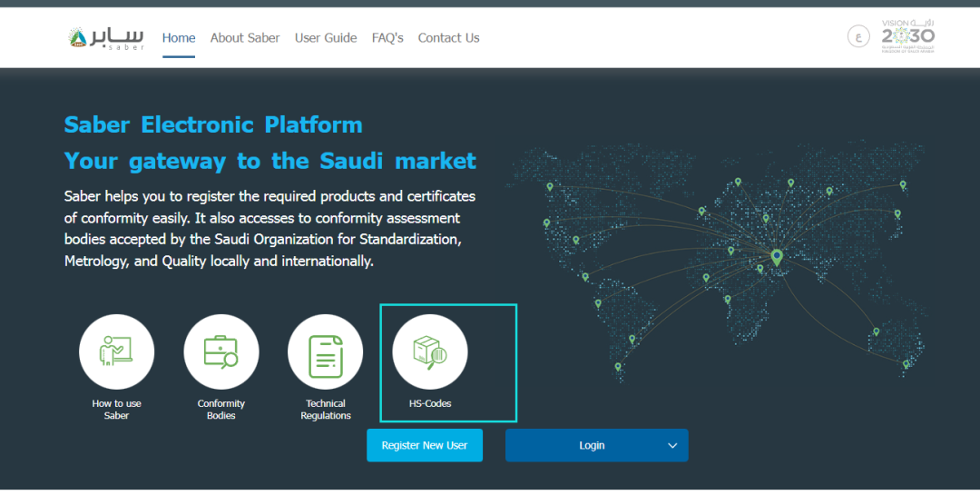This screenshot has width=980, height=495.
Task: Click the large Saudi Arabia map pin
Action: pos(776,257)
